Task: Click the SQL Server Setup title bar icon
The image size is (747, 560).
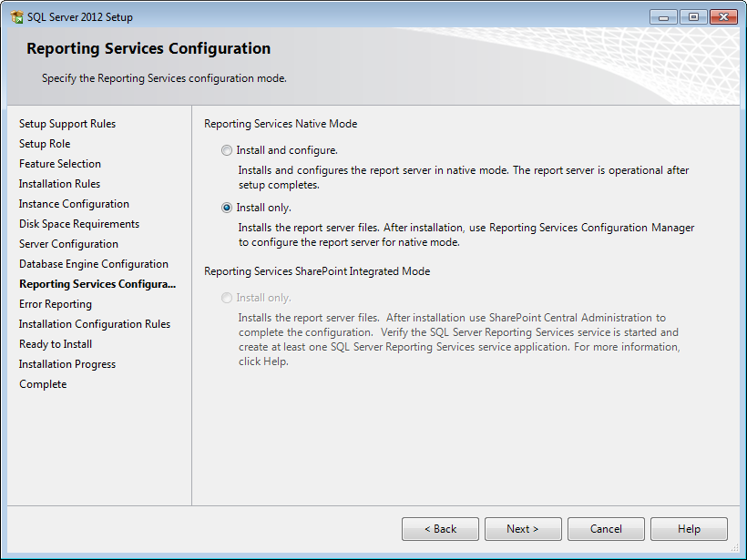Action: [16, 17]
